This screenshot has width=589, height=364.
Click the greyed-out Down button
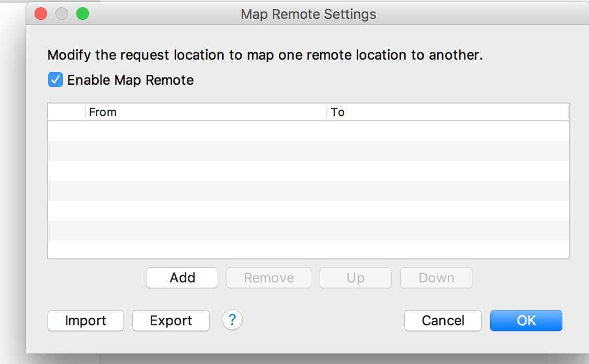coord(436,278)
